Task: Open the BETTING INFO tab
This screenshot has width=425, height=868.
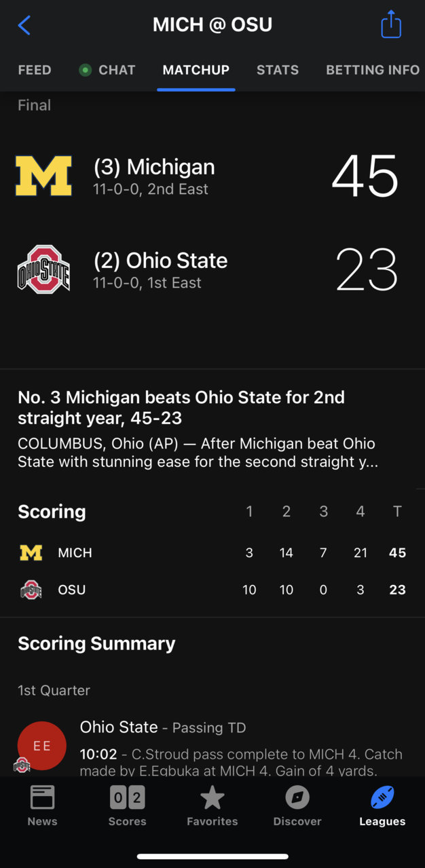Action: pos(373,70)
